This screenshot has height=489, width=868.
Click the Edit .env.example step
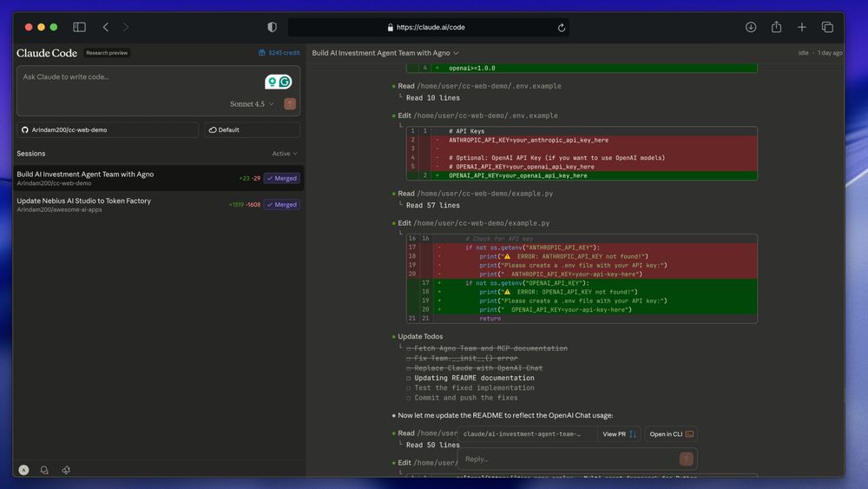pos(477,116)
